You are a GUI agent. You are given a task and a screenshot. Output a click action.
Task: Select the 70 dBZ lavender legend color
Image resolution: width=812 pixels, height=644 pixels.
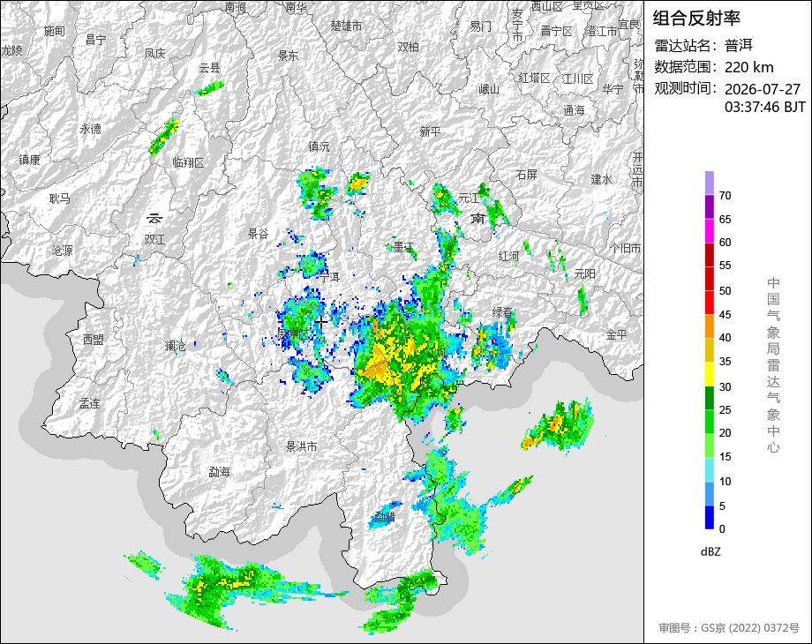[709, 183]
